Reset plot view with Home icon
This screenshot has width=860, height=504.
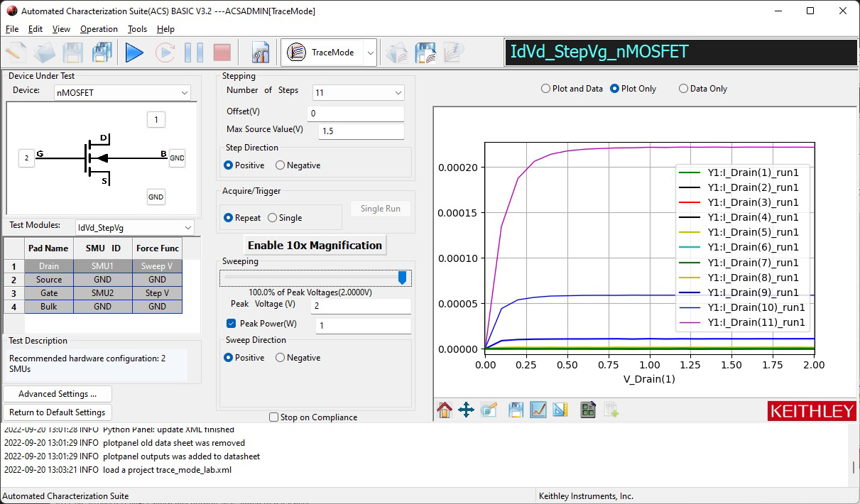coord(445,410)
